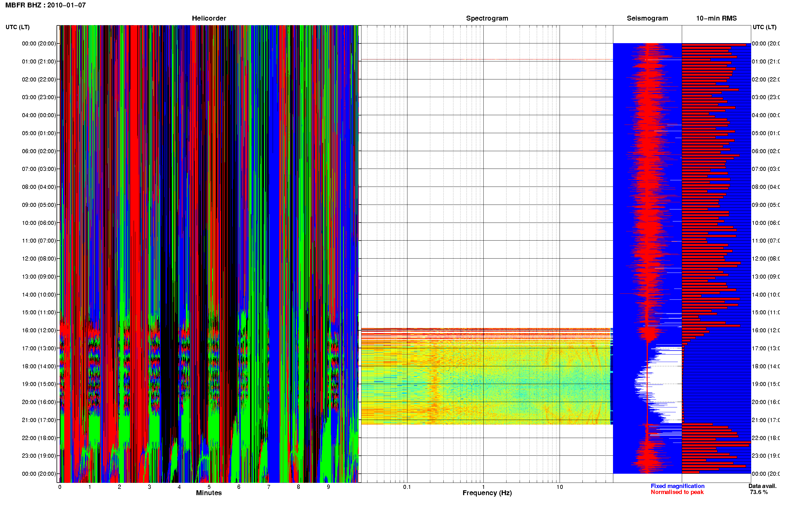The width and height of the screenshot is (812, 508).
Task: Click left time label '10:00 (06:00)'
Action: [39, 223]
